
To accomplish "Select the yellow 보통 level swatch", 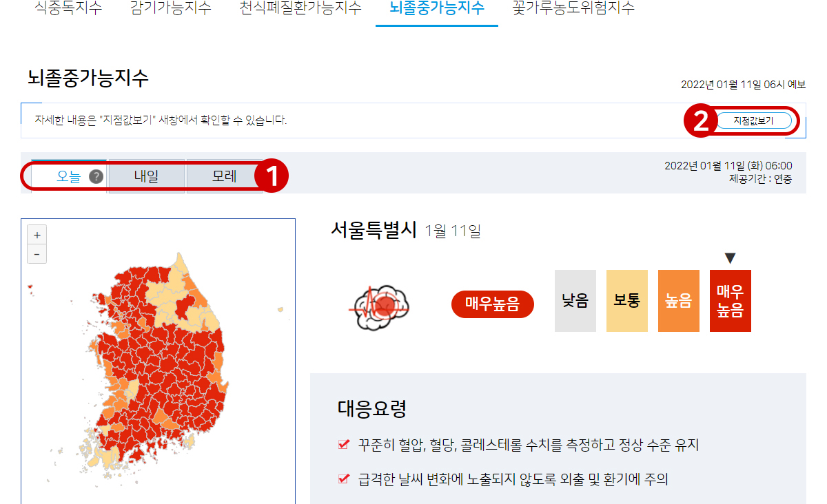I will point(627,301).
